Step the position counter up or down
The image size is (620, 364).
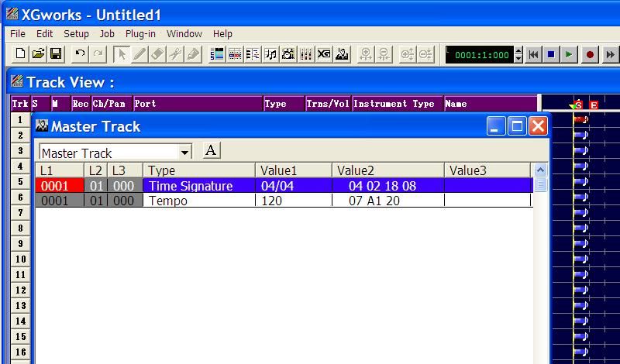(518, 54)
